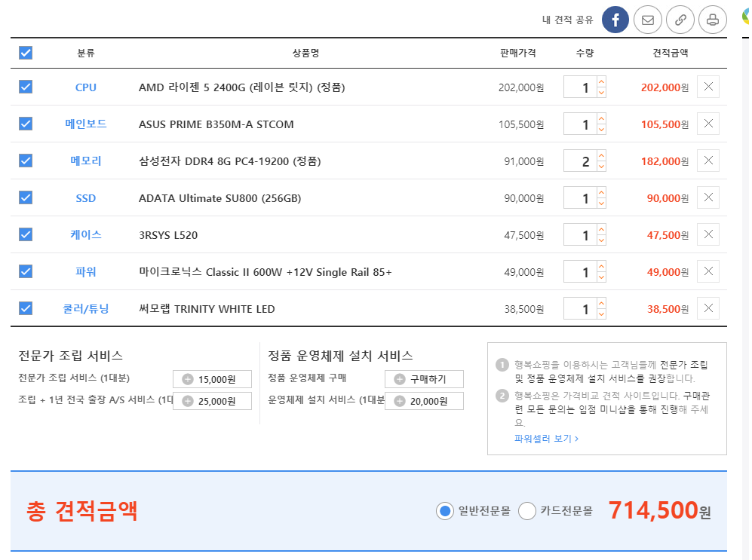752x560 pixels.
Task: Open the 메모리 category link
Action: 86,161
